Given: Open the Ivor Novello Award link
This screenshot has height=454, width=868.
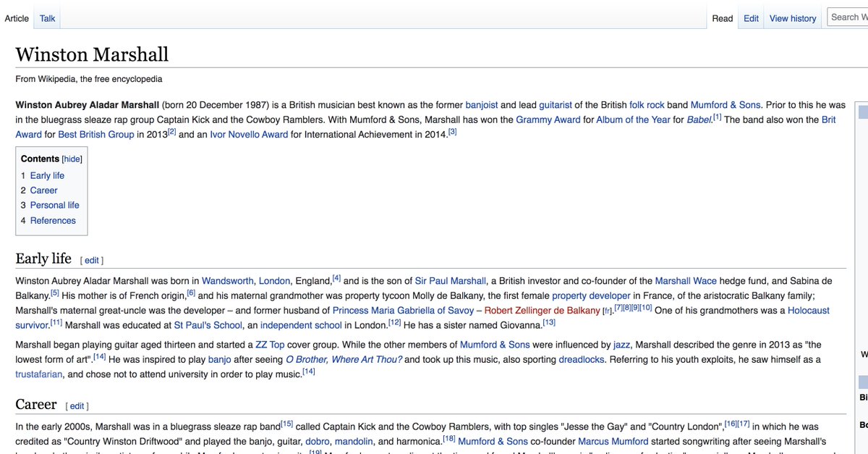Looking at the screenshot, I should click(x=249, y=135).
